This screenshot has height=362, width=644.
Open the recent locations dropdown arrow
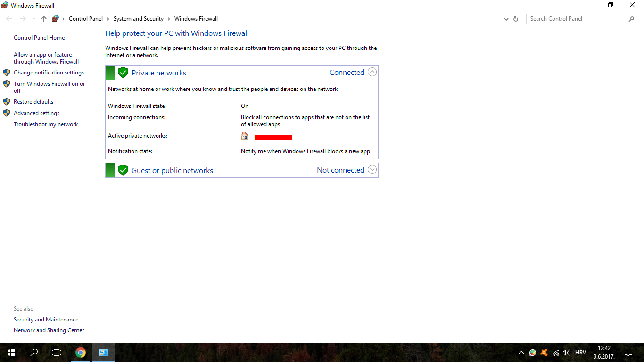pyautogui.click(x=34, y=19)
